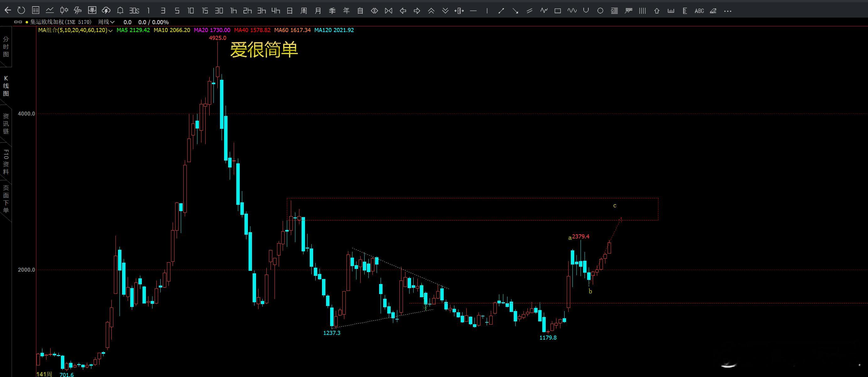
Task: Switch to 4h period
Action: (x=276, y=11)
